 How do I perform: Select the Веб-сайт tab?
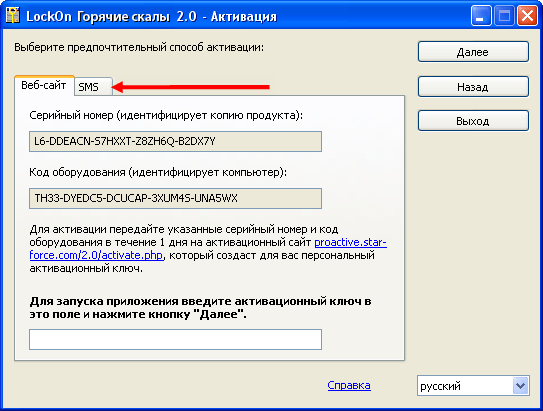coord(44,85)
